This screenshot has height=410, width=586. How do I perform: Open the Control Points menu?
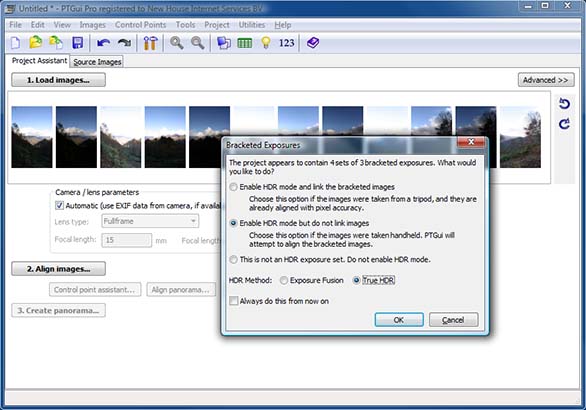click(x=140, y=25)
